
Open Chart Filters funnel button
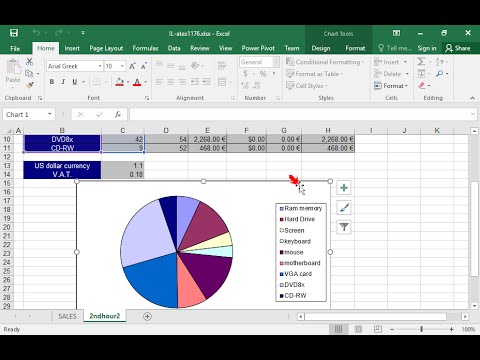(x=344, y=227)
